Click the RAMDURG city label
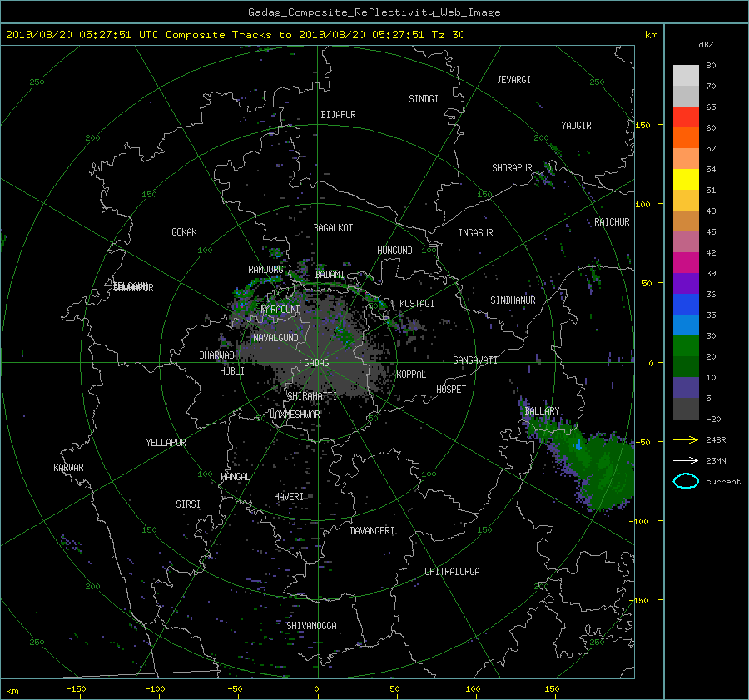Image resolution: width=749 pixels, height=700 pixels. (x=265, y=270)
